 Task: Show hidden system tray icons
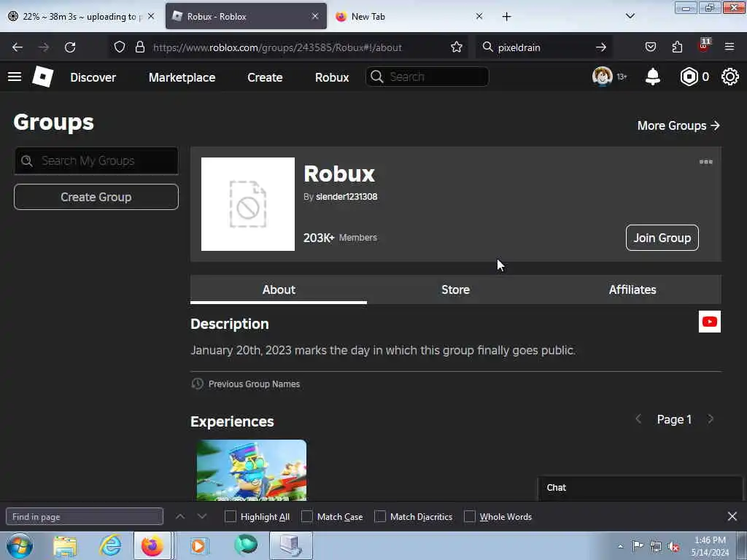(x=620, y=546)
